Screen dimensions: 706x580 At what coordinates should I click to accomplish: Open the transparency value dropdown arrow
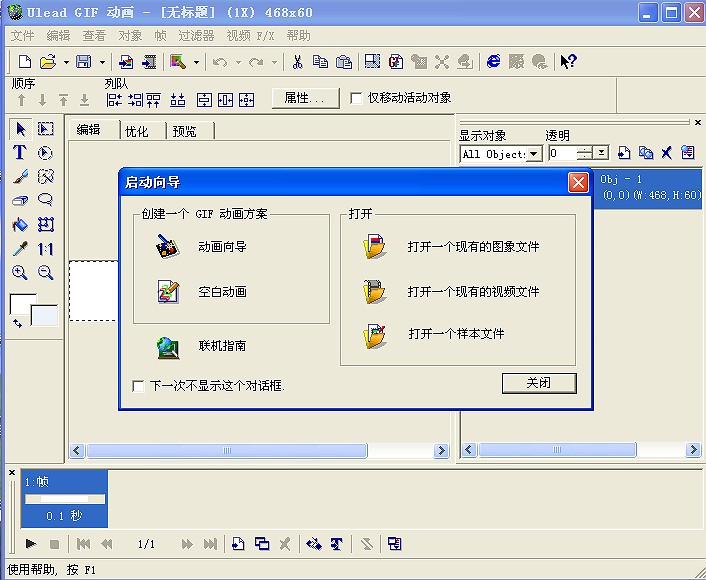pos(601,153)
